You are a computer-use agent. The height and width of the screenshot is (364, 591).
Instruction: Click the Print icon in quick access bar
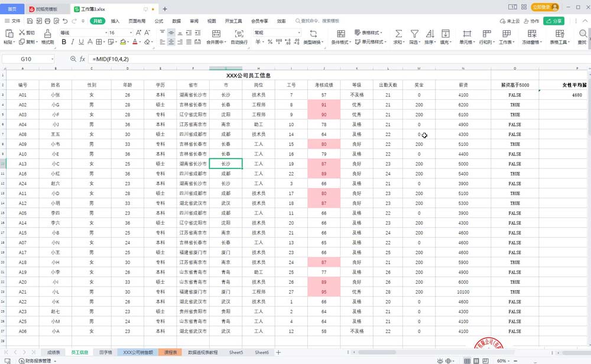47,21
